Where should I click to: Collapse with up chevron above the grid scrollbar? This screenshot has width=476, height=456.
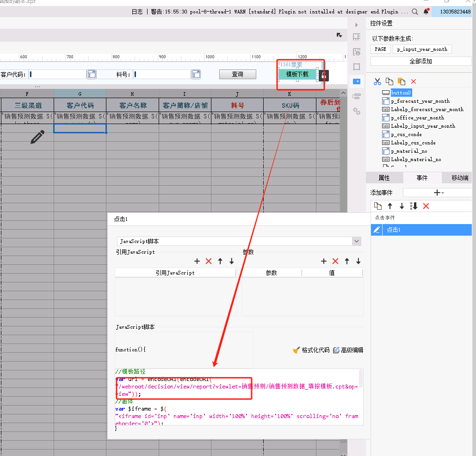point(343,93)
